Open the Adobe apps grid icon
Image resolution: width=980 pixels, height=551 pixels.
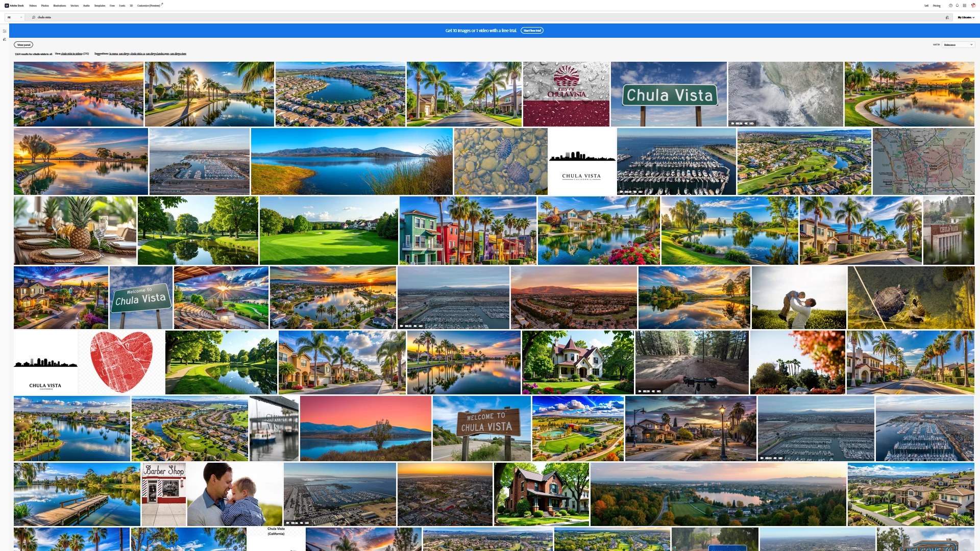(964, 6)
